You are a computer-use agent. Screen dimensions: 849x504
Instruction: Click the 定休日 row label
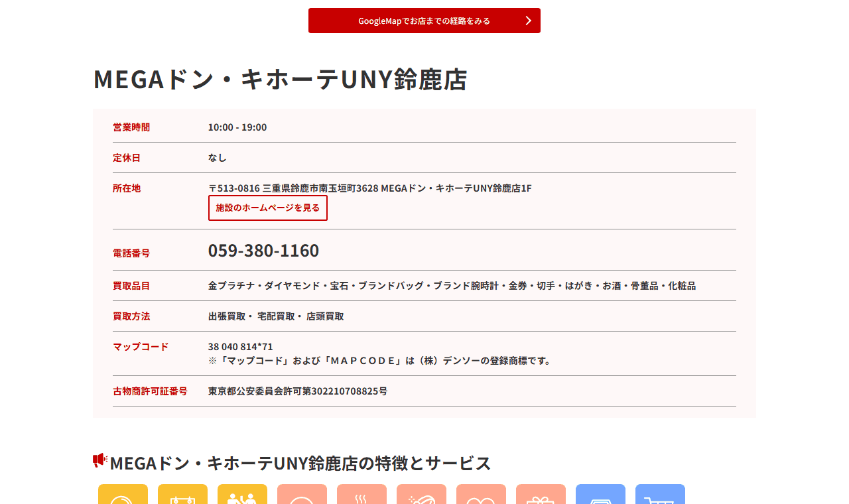(x=127, y=158)
